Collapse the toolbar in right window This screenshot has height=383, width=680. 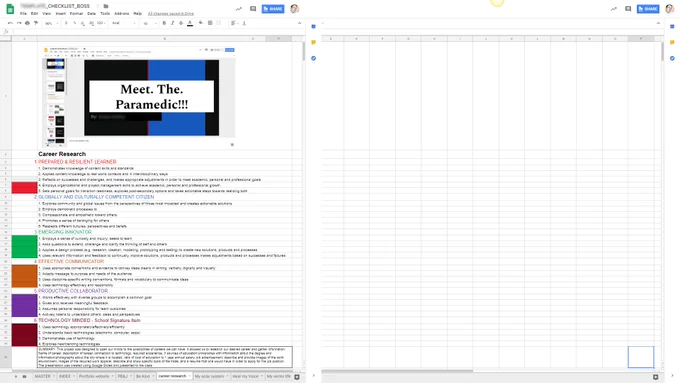[658, 23]
